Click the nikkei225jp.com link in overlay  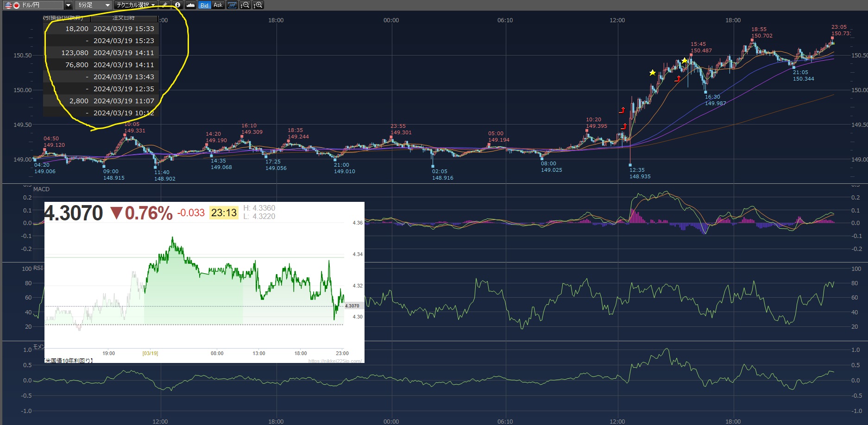pos(334,361)
